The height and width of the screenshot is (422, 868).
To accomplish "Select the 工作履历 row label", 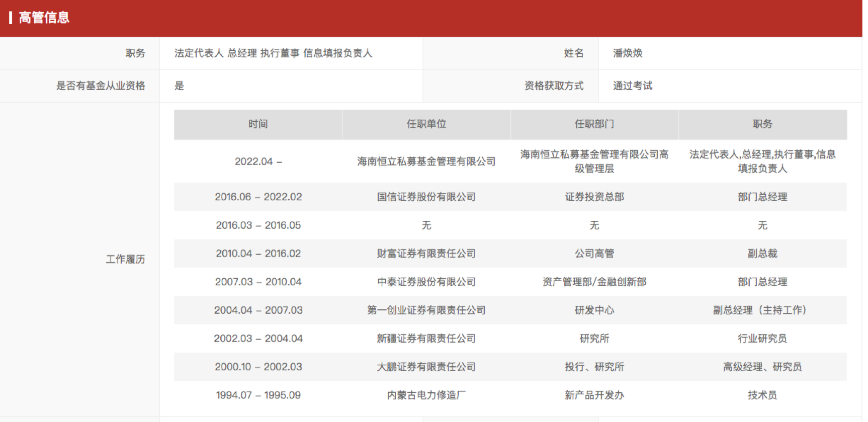I will [125, 259].
